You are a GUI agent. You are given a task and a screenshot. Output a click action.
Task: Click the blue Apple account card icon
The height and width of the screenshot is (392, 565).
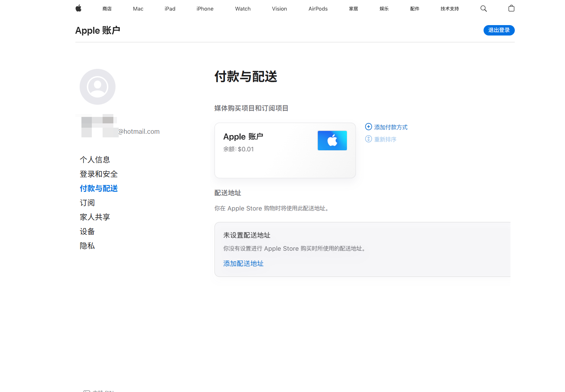(332, 140)
